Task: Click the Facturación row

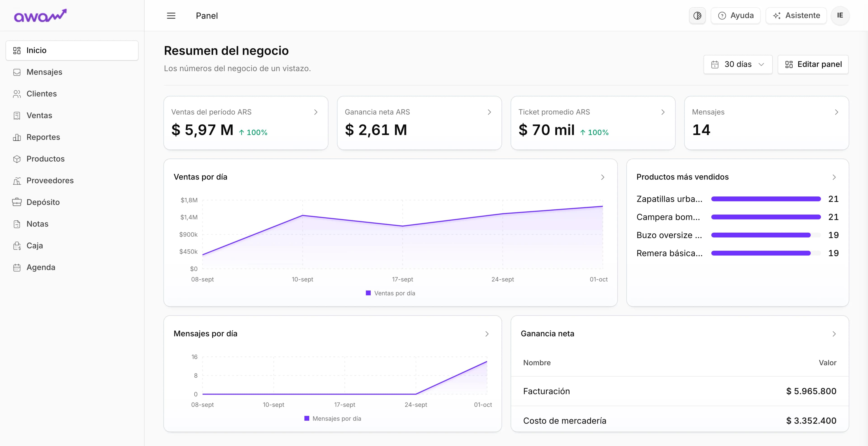Action: (x=680, y=391)
